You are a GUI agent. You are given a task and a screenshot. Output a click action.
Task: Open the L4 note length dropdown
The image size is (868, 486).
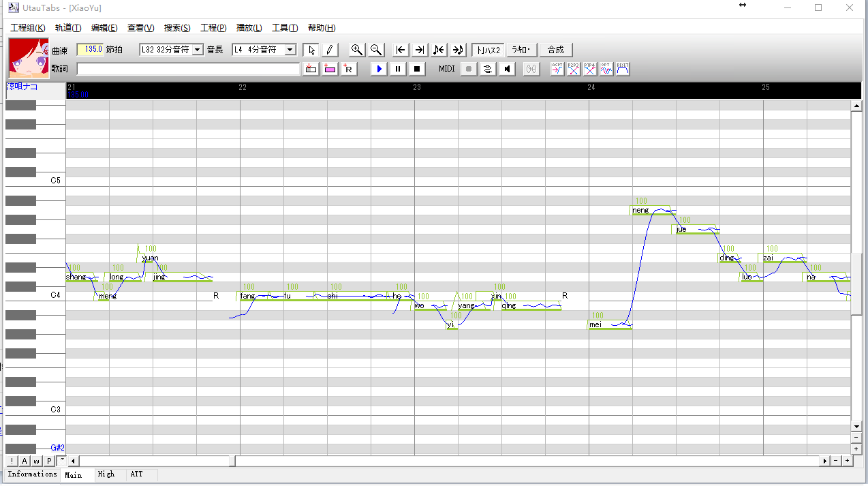tap(290, 50)
